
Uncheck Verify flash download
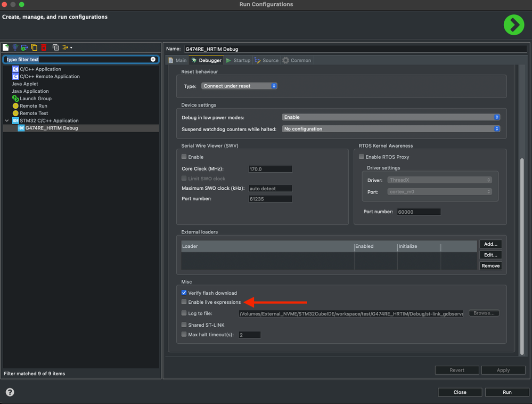tap(184, 293)
